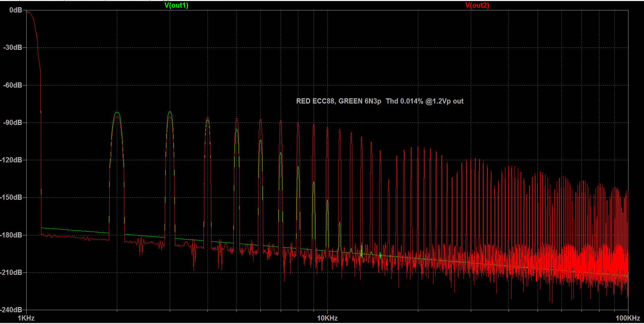Click the -180dB vertical axis label
This screenshot has height=324, width=644.
(11, 235)
